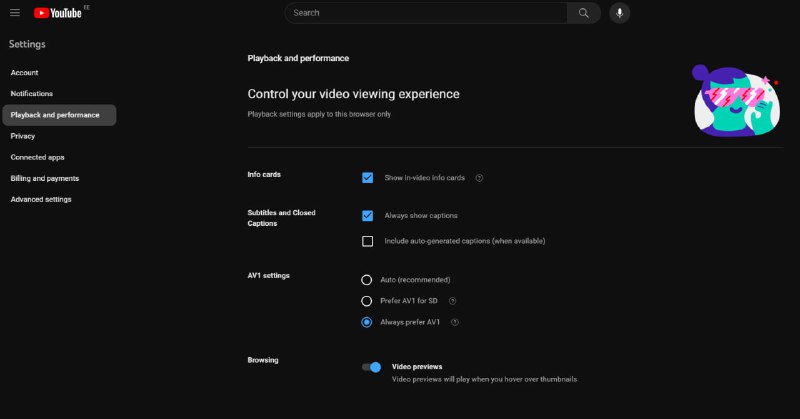This screenshot has width=800, height=419.
Task: Click into the Search input field
Action: click(x=426, y=13)
